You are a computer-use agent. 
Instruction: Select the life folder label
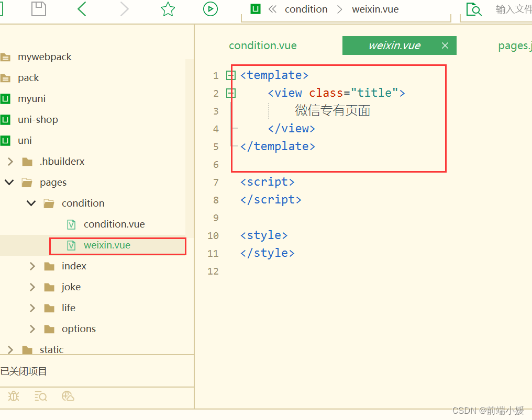68,308
